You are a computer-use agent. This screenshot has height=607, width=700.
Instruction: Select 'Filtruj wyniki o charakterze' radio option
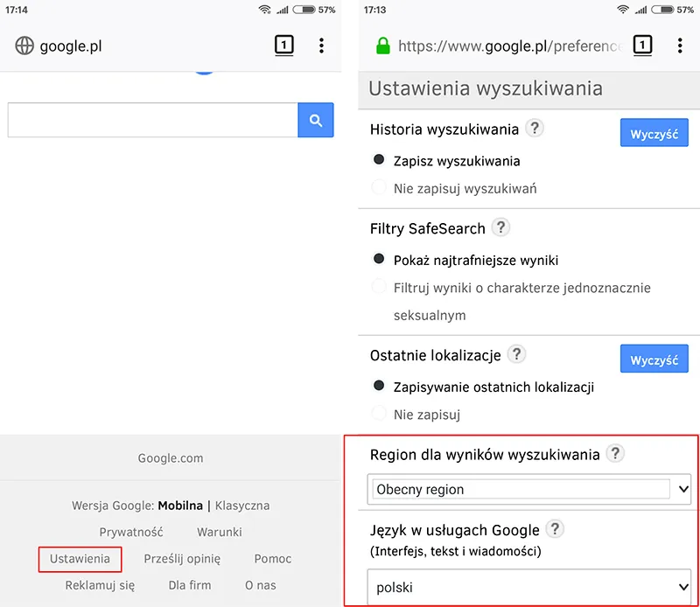click(379, 287)
